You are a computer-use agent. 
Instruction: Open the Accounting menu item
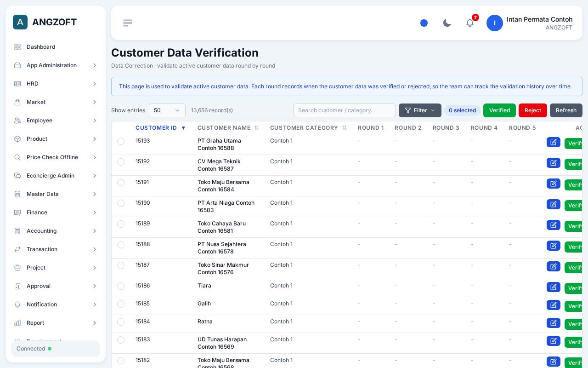[x=56, y=231]
